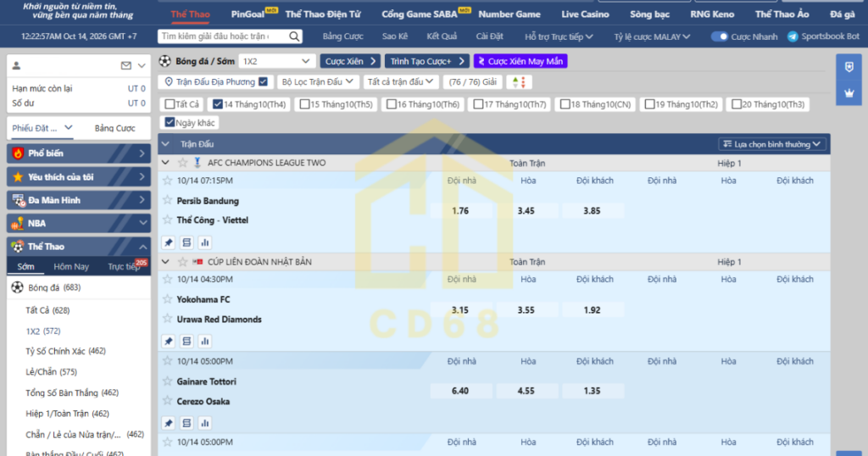Open Tỷ lệ cược MALAY dropdown

[x=652, y=36]
